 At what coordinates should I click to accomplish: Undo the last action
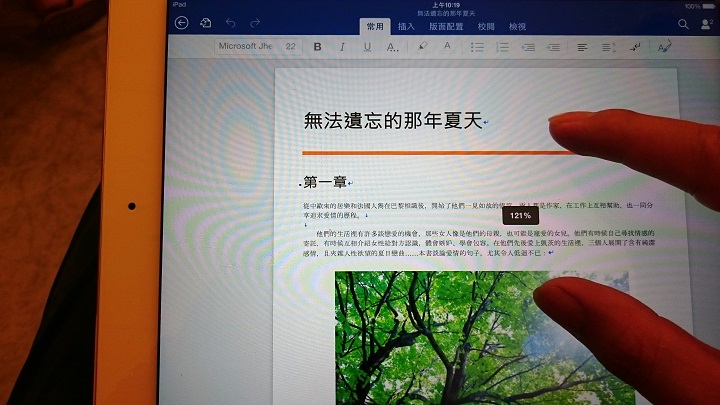pos(231,22)
